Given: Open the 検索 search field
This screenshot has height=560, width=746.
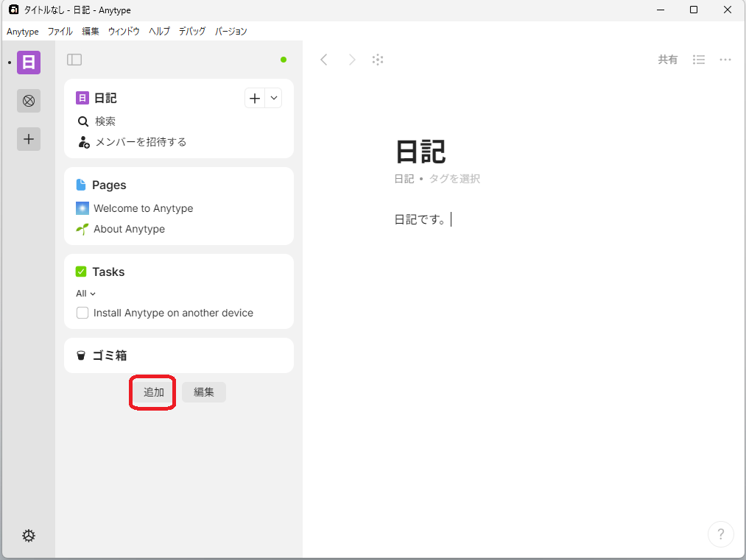Looking at the screenshot, I should pyautogui.click(x=105, y=121).
